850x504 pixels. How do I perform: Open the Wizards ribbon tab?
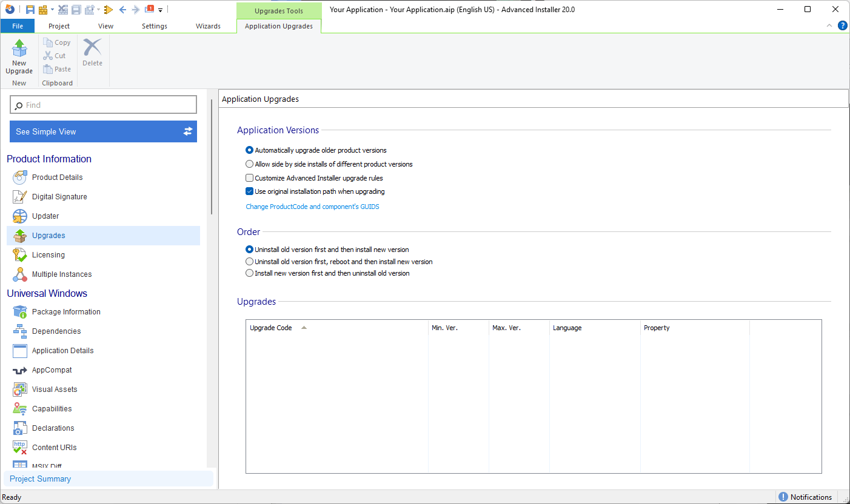pos(208,26)
